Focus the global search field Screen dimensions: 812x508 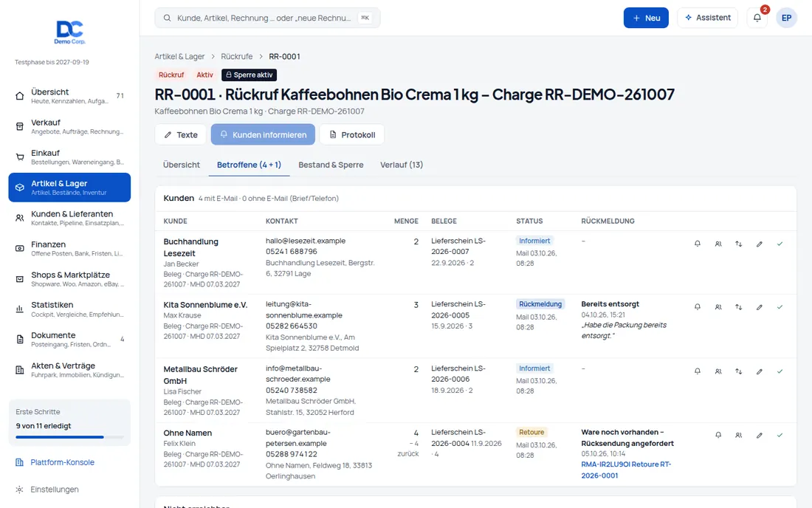[x=267, y=18]
